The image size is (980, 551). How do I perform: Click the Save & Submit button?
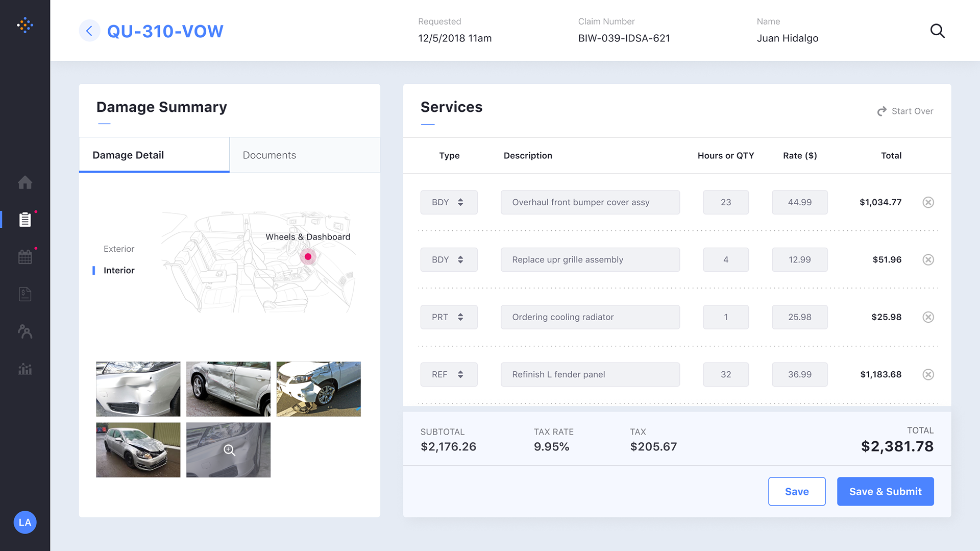click(885, 491)
